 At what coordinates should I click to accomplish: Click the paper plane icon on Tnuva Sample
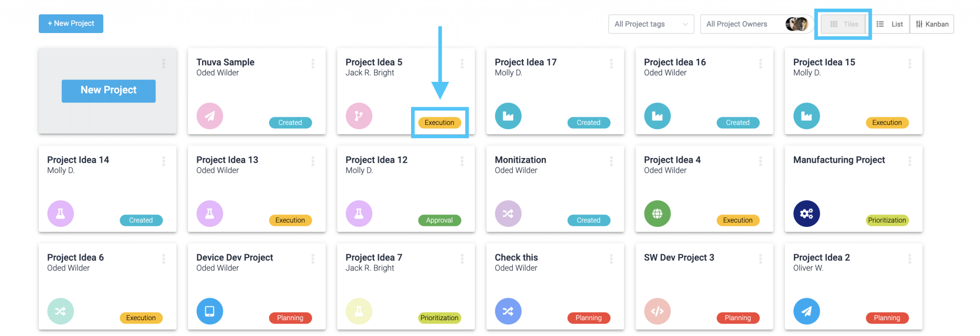[210, 116]
